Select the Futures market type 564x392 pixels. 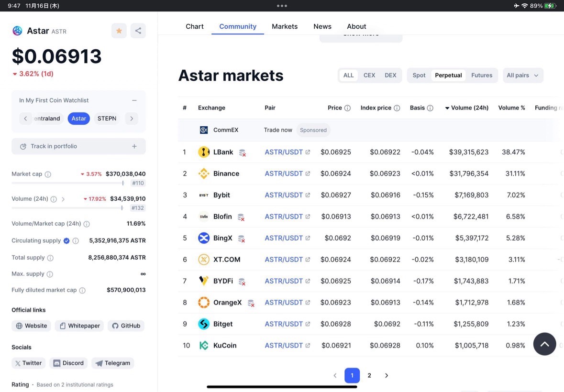481,76
